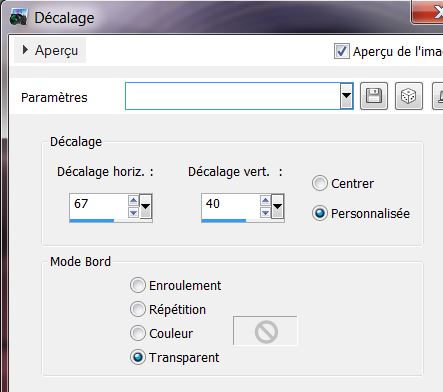
Task: Increase Décalage horiz. value with up arrow
Action: tap(133, 200)
